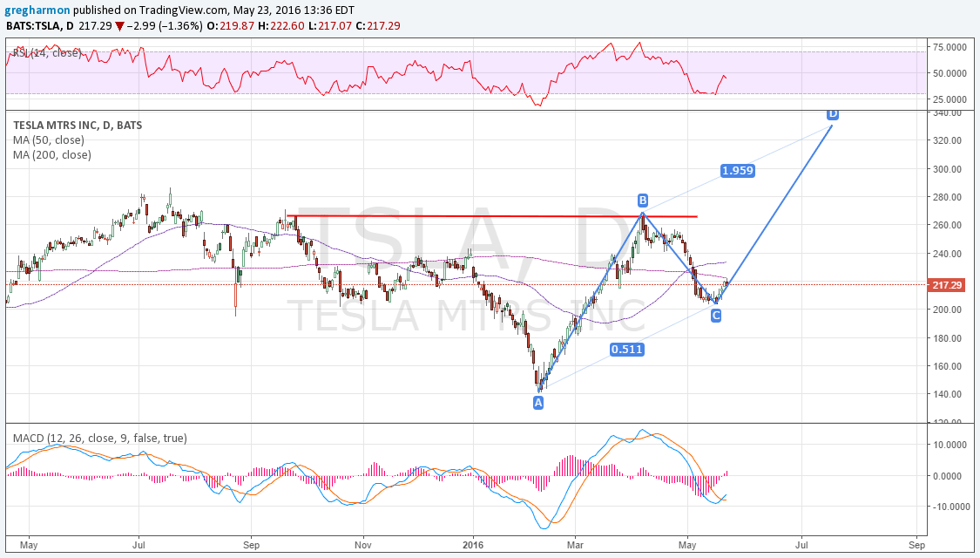This screenshot has height=558, width=980.
Task: Click the MA (50, close) indicator label
Action: click(x=49, y=140)
